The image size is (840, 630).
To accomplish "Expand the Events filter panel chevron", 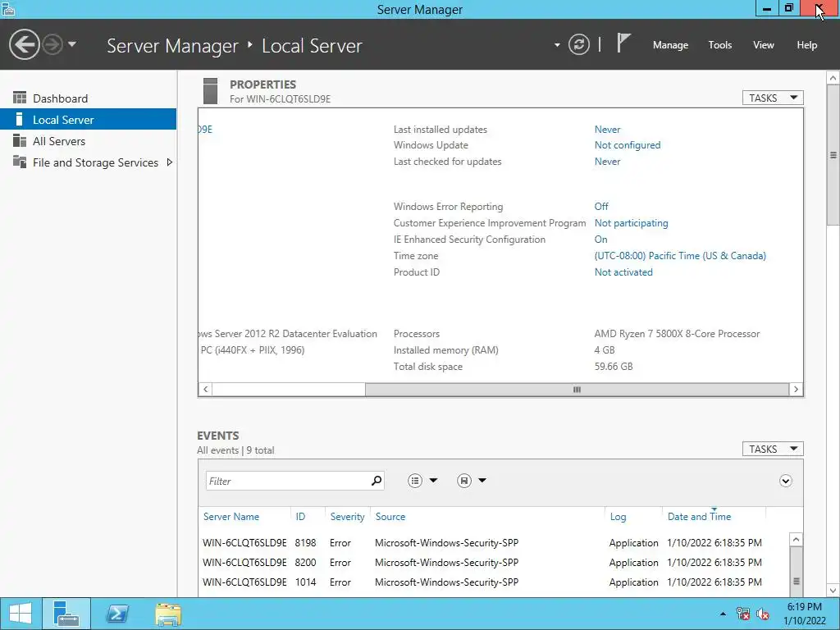I will [785, 481].
